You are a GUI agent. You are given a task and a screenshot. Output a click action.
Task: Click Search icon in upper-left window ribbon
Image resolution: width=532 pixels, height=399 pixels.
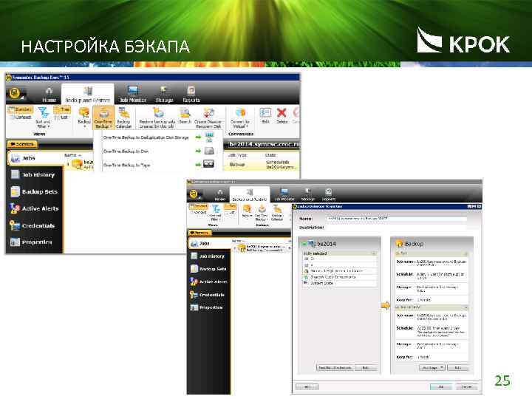pos(185,115)
